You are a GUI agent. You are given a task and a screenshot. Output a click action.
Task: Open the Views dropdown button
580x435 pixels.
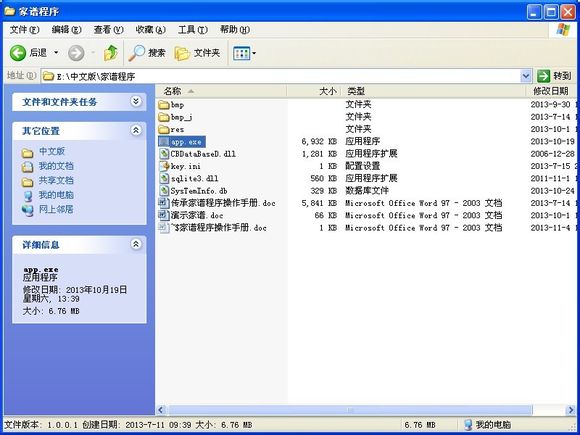(x=244, y=53)
